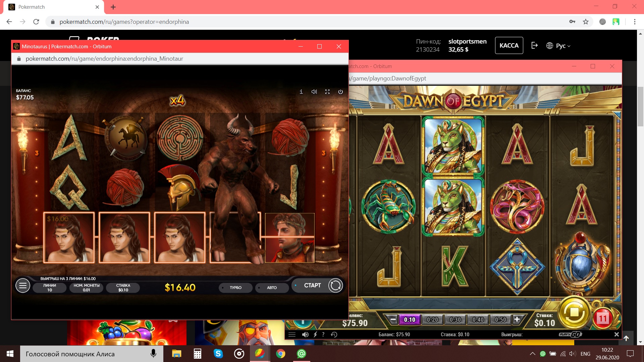The height and width of the screenshot is (362, 644).
Task: Open the ЛИНИИ lines selector
Action: pos(50,288)
